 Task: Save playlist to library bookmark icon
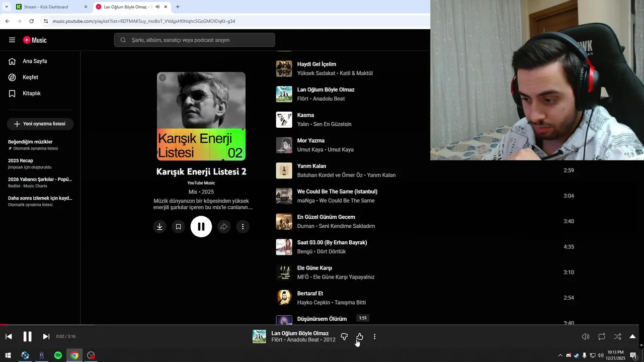178,227
